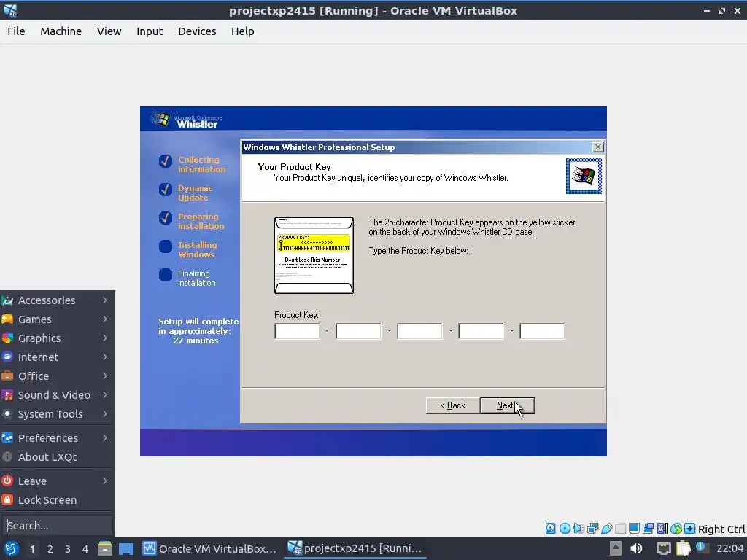Select projectxp2415 running VM taskbar entry

click(355, 548)
